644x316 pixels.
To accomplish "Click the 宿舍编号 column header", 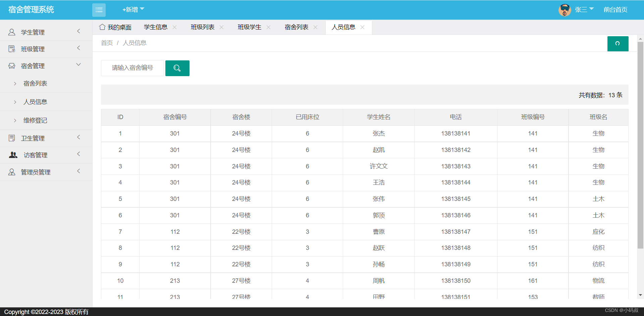I will pos(175,117).
